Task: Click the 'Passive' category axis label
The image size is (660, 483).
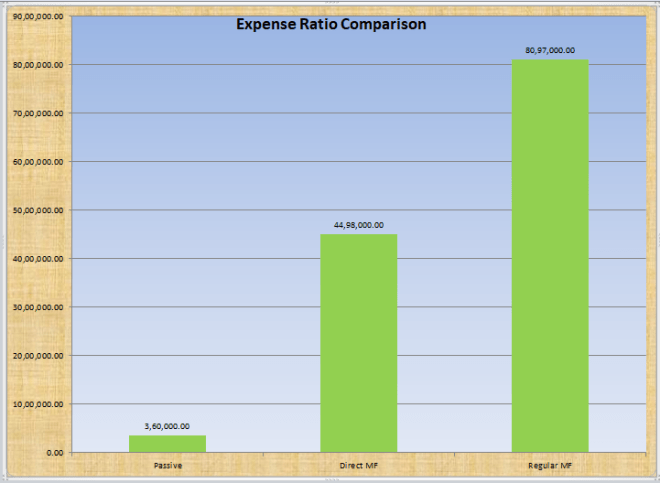Action: (x=168, y=465)
